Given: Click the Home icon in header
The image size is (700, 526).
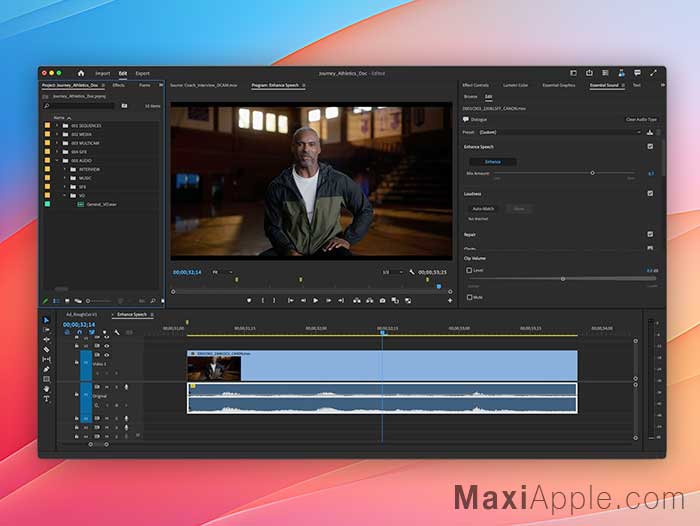Looking at the screenshot, I should 81,73.
